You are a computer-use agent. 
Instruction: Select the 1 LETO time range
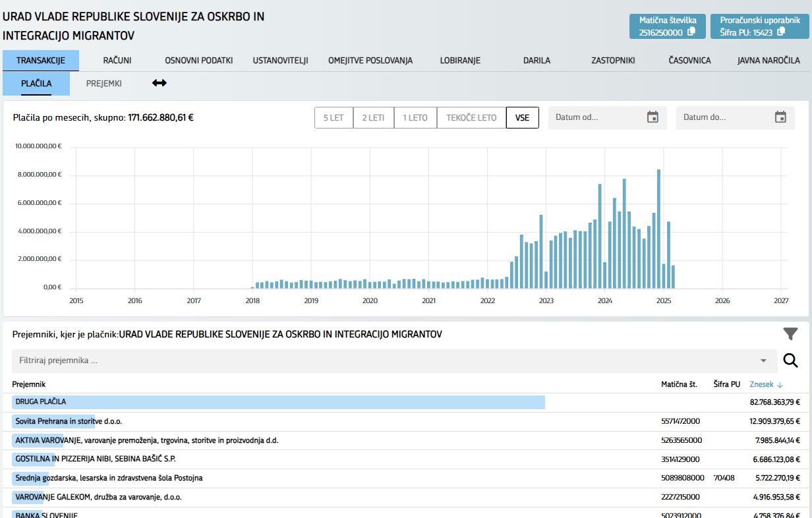415,118
